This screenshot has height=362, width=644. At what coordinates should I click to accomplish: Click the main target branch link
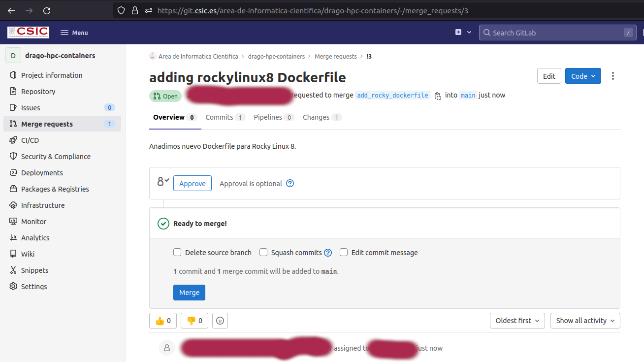click(x=468, y=96)
